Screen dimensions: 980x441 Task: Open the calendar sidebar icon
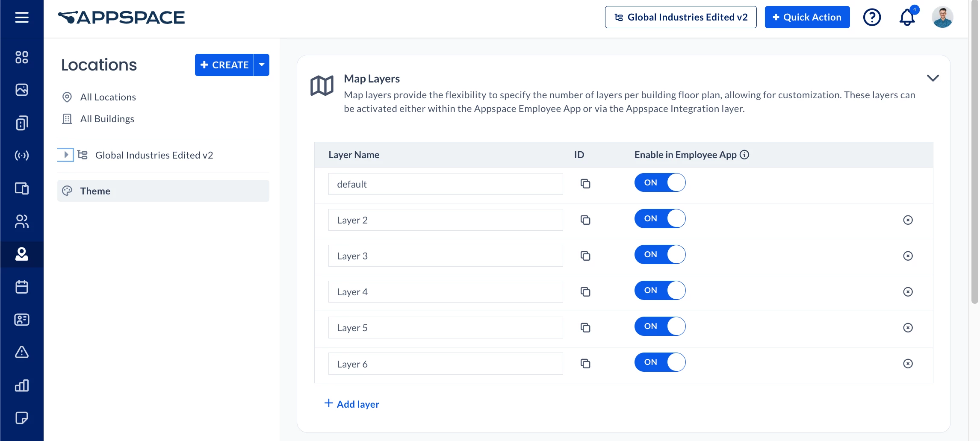click(x=22, y=287)
